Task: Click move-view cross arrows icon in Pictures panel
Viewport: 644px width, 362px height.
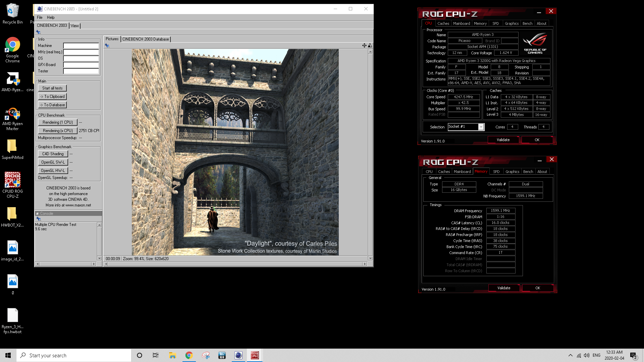Action: click(364, 46)
